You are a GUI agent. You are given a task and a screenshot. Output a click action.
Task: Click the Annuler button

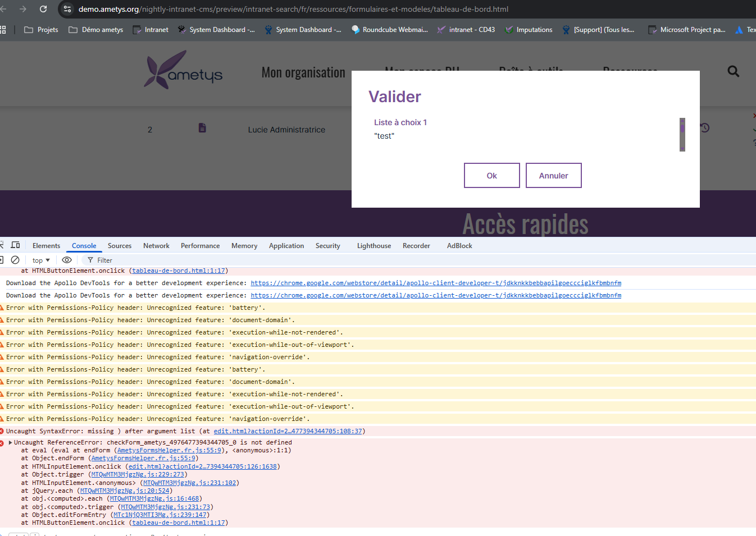click(553, 176)
